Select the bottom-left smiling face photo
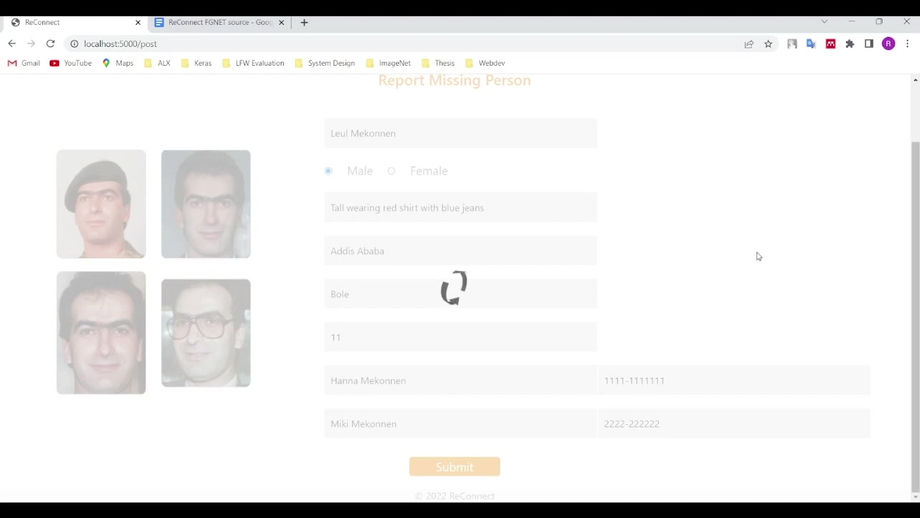 coord(101,333)
